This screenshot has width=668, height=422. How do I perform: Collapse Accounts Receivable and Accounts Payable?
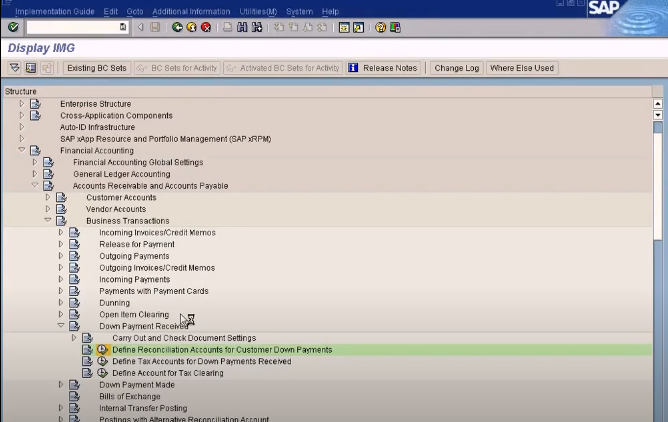pos(35,185)
